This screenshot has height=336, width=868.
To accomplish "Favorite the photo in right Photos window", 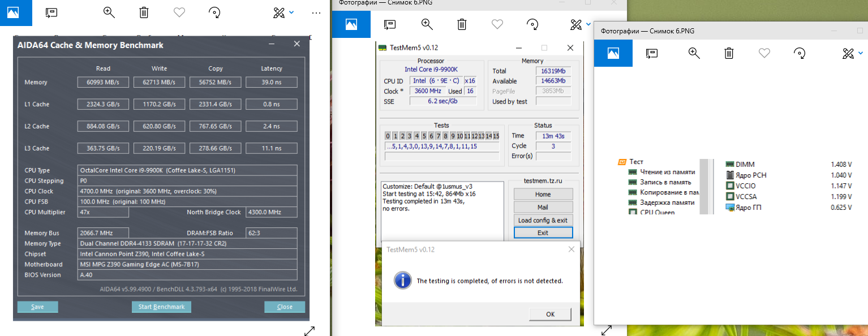I will coord(764,53).
